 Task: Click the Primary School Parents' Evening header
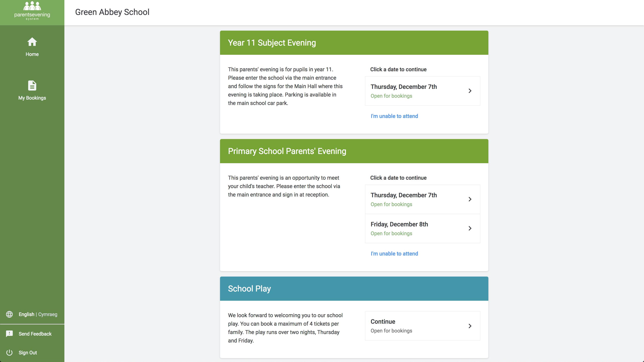354,151
